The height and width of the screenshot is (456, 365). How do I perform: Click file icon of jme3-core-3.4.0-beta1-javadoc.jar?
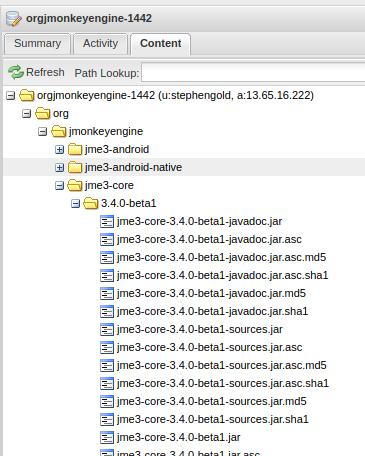point(107,221)
